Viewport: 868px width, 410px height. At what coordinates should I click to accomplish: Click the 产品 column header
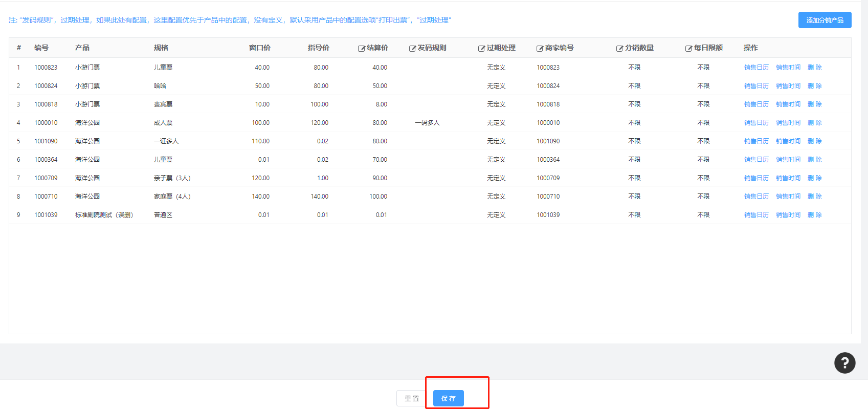[82, 48]
